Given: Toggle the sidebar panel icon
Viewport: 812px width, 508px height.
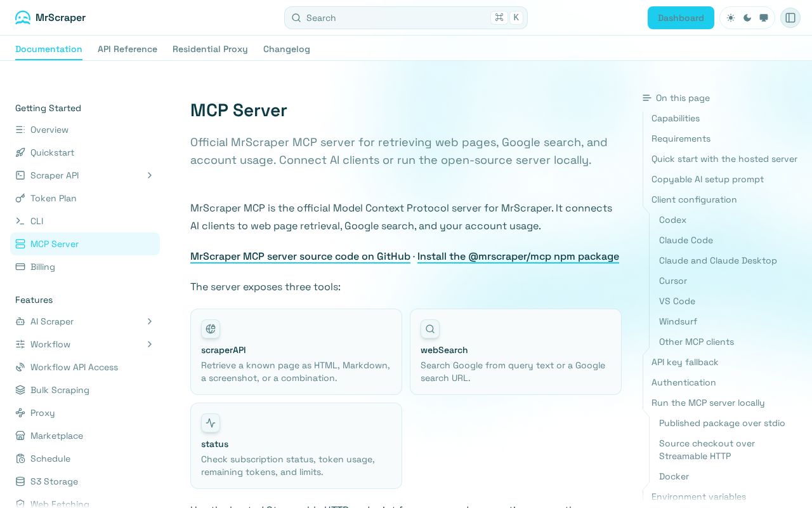Looking at the screenshot, I should coord(790,18).
